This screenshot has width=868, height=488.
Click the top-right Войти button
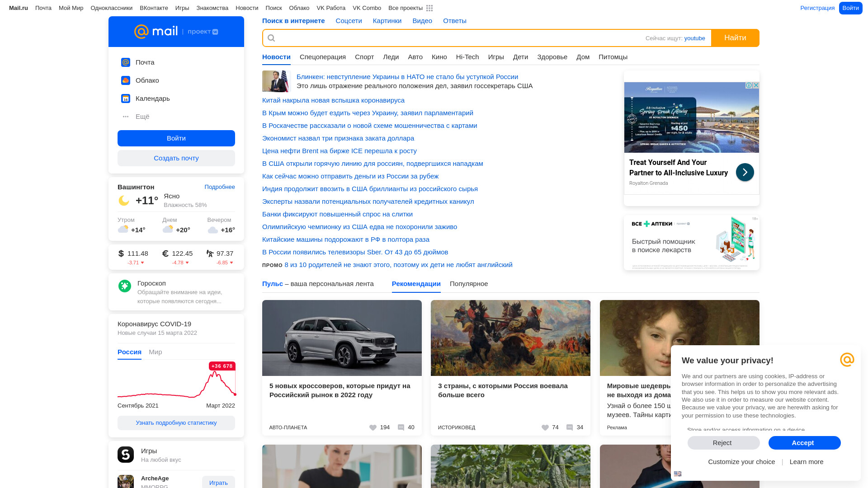coord(851,8)
